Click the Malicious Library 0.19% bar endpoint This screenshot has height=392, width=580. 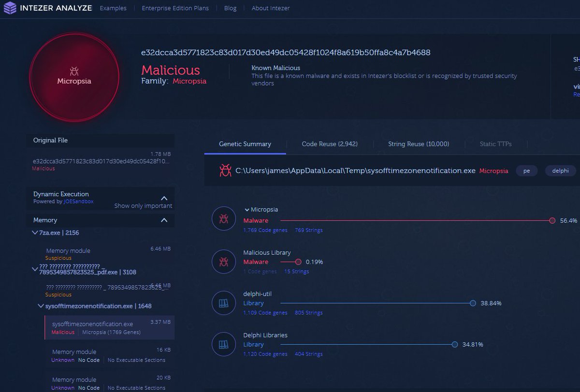298,262
